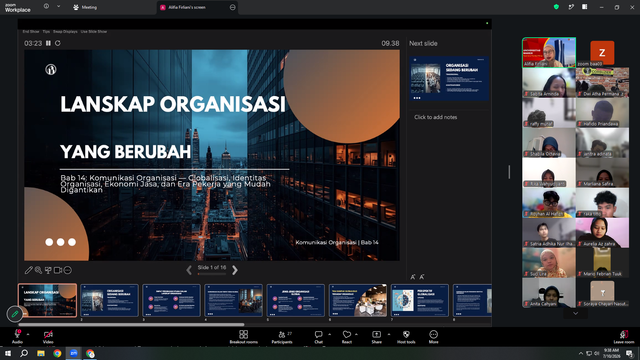Select slide 3 thumbnail in filmstrip
640x360 pixels.
(x=171, y=300)
